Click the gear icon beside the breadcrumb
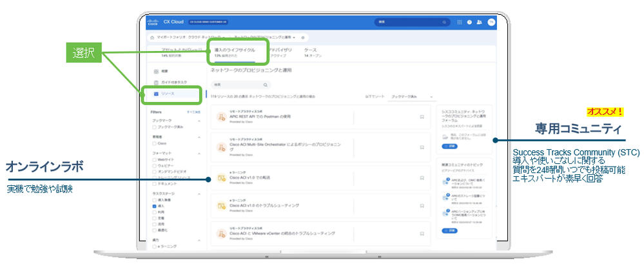This screenshot has height=264, width=644. (303, 37)
